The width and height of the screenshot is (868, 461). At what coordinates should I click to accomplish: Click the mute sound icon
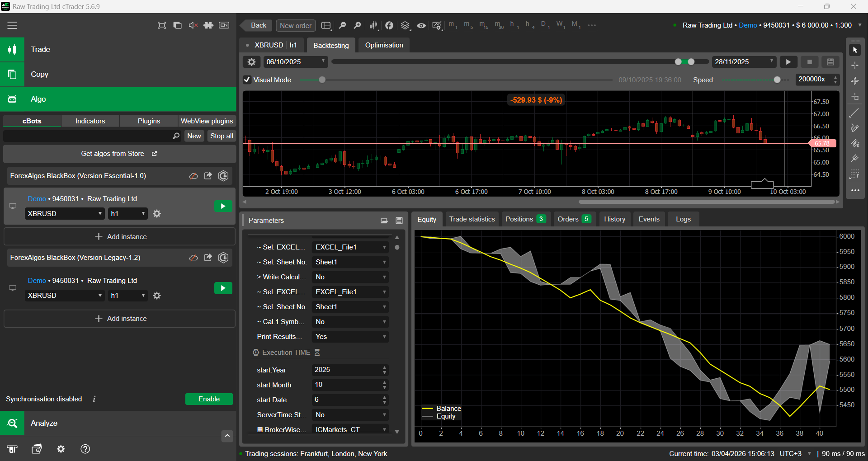[193, 25]
